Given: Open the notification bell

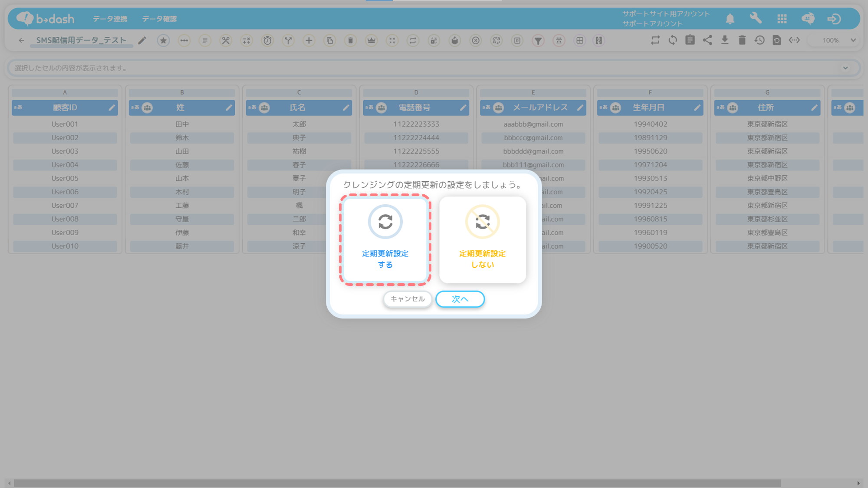Looking at the screenshot, I should 730,19.
